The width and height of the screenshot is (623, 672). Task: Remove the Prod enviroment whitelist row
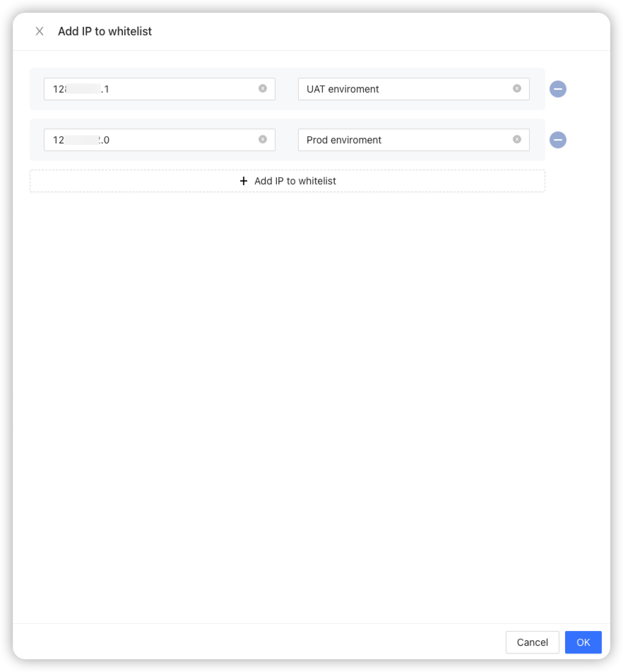coord(558,140)
